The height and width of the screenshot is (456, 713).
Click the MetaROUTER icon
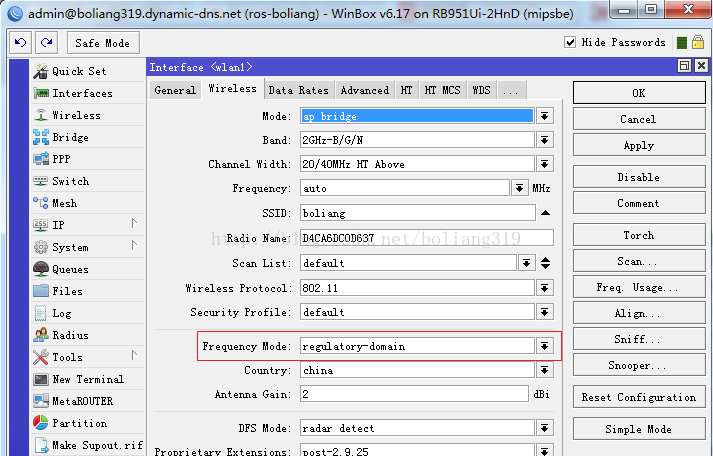40,401
